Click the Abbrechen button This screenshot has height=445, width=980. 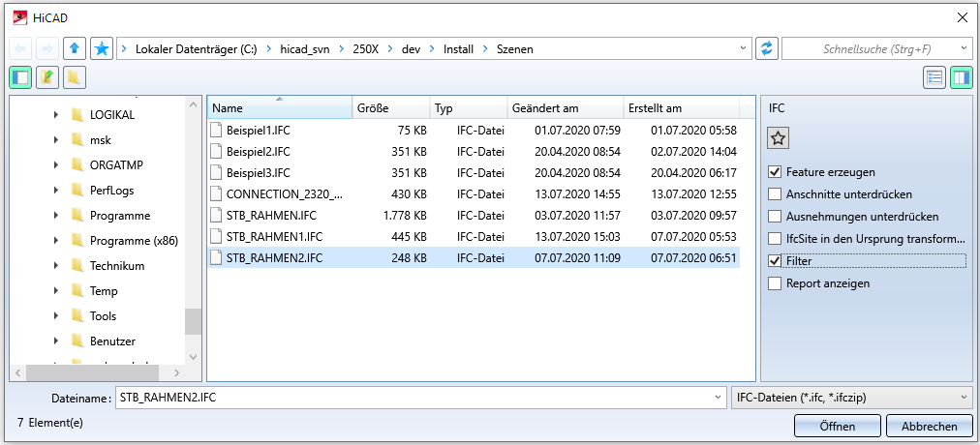pos(929,427)
